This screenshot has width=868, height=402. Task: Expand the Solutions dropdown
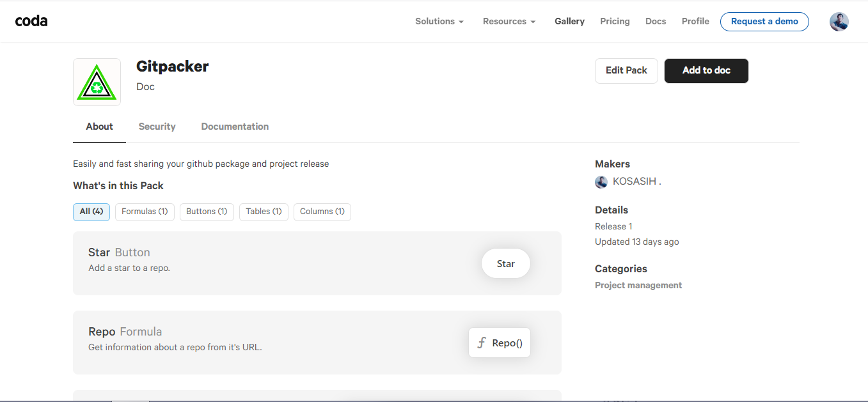pyautogui.click(x=439, y=21)
